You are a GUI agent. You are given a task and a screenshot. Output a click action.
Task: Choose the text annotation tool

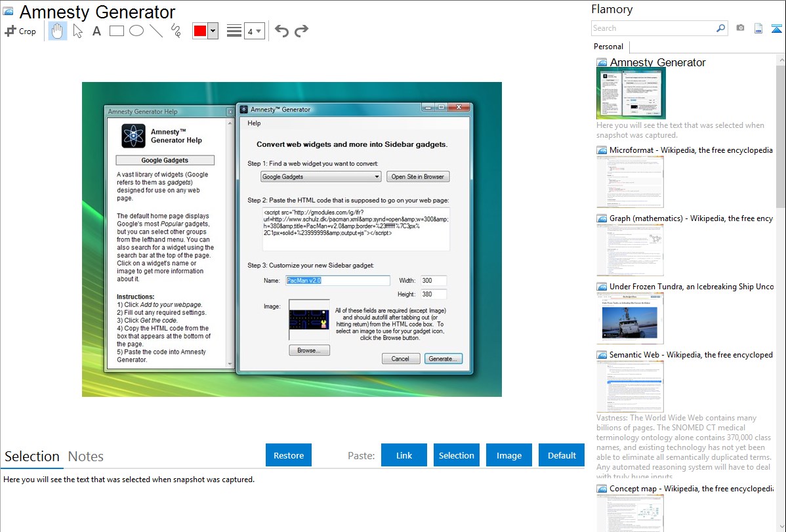[x=96, y=31]
